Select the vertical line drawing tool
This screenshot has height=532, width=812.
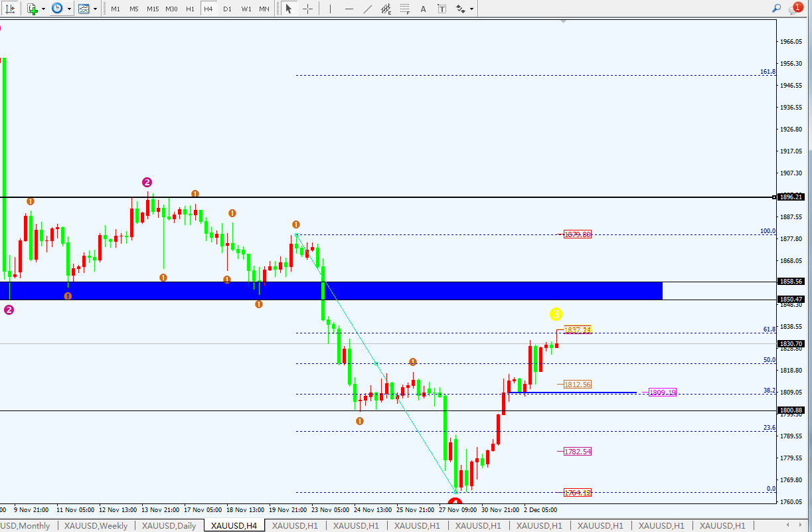330,9
